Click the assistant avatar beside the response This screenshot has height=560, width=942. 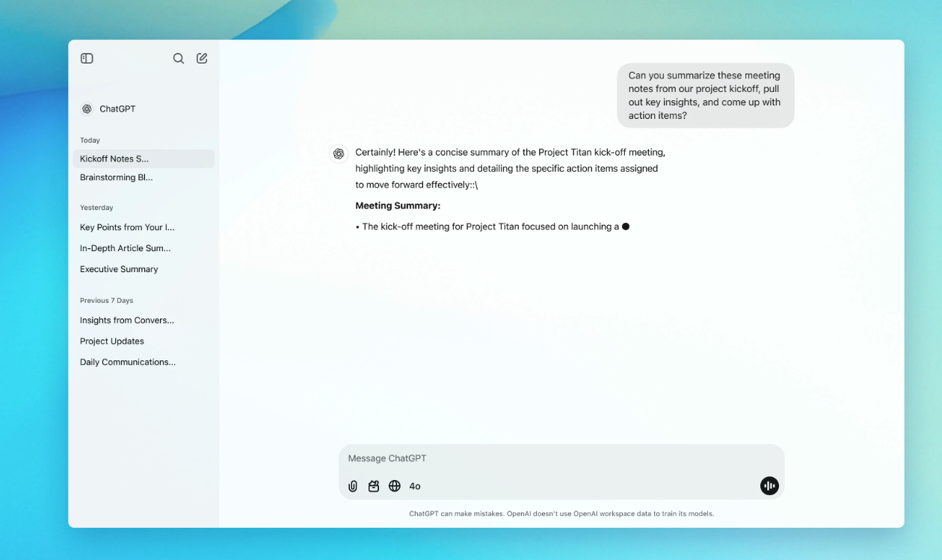pos(339,153)
